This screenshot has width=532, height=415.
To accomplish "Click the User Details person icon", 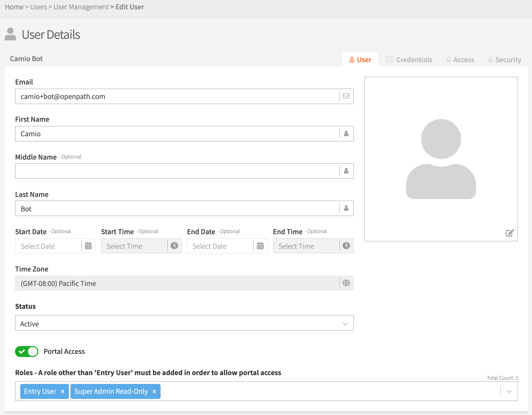I will point(10,34).
